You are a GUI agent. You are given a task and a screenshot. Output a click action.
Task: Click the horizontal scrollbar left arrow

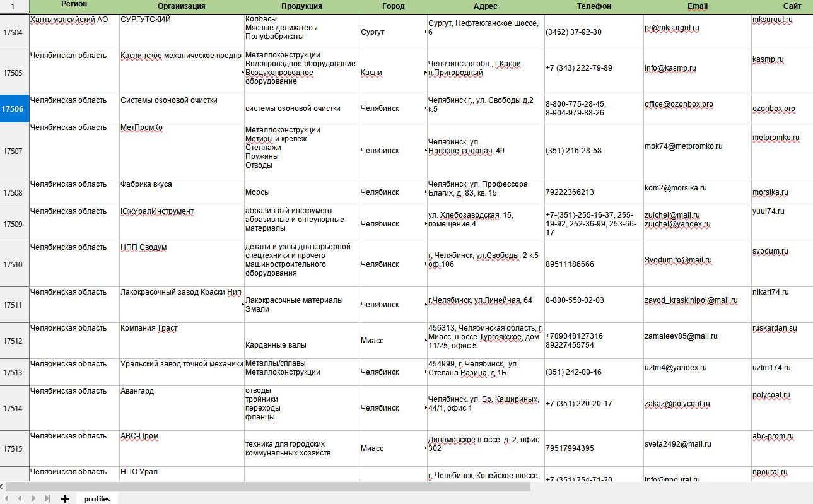pos(2,486)
